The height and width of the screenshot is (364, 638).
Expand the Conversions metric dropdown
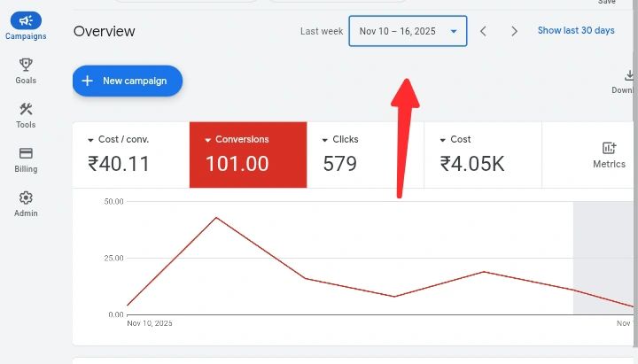point(207,140)
